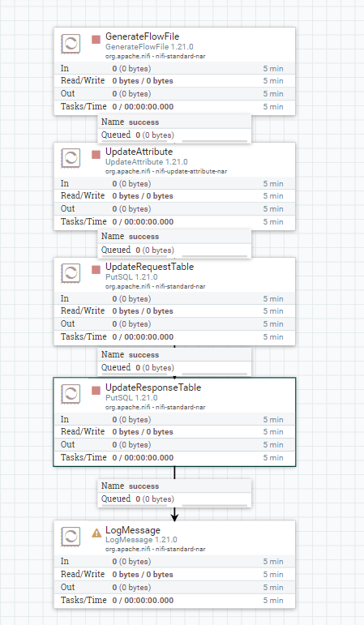Viewport: 364px width, 625px height.
Task: Click UpdateRequestTable's red stopped status square
Action: pos(96,270)
